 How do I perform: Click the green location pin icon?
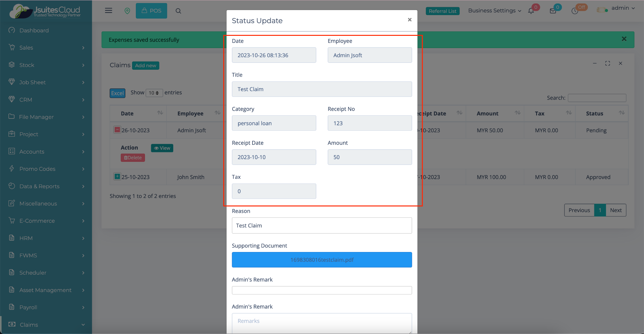click(127, 11)
